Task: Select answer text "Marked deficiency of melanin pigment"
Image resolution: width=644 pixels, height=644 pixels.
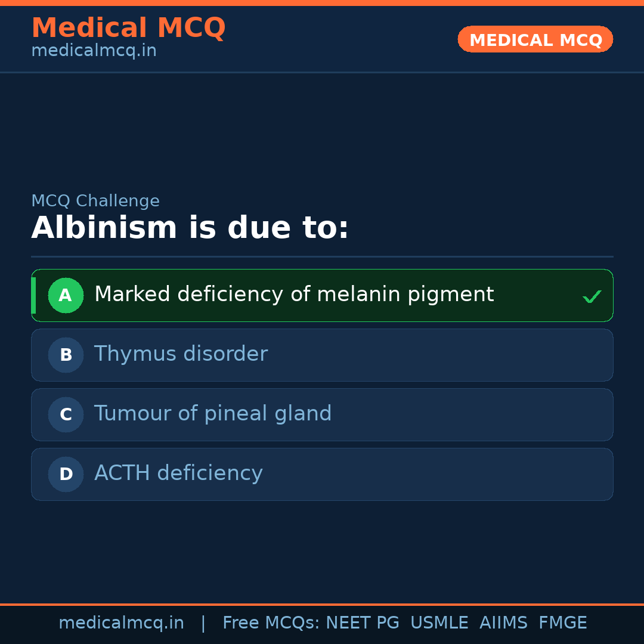Action: click(x=294, y=295)
